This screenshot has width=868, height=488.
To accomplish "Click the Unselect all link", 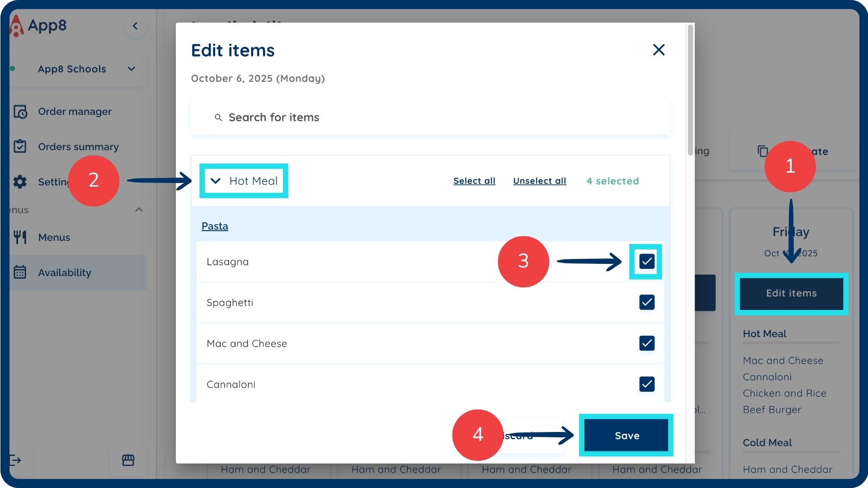I will [x=539, y=181].
